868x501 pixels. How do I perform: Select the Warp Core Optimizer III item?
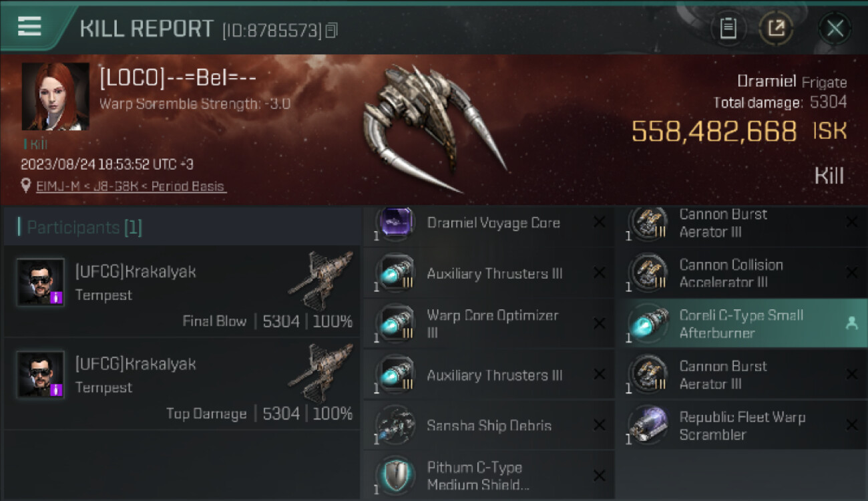pyautogui.click(x=489, y=323)
